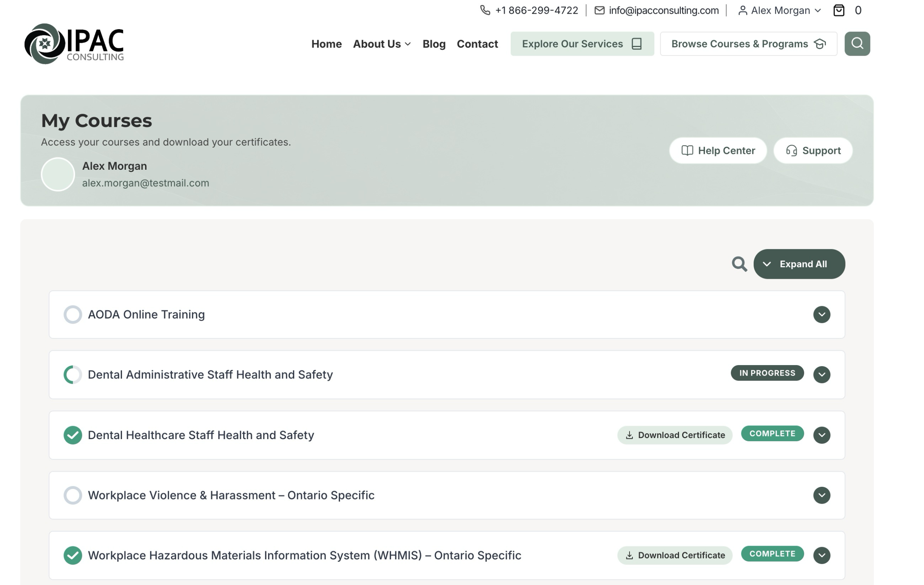Screen dimensions: 924x585
Task: Click COMPLETE badge on WHMIS course
Action: tap(772, 554)
